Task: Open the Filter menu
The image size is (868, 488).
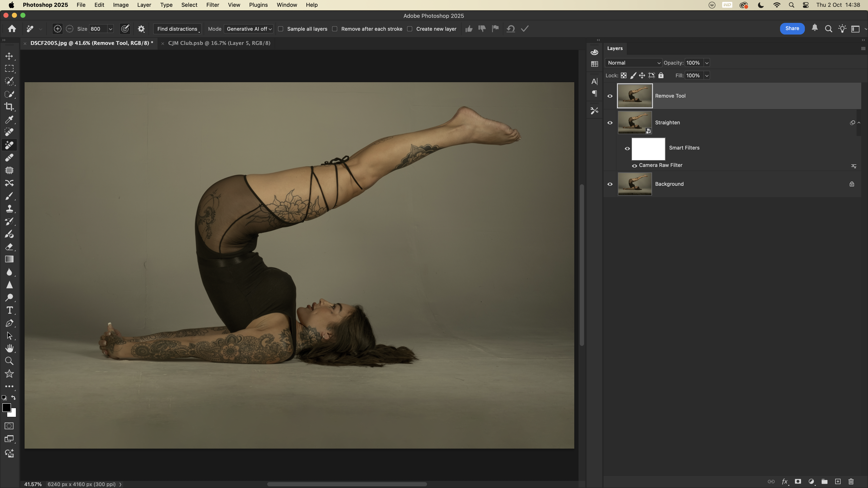Action: click(x=212, y=5)
